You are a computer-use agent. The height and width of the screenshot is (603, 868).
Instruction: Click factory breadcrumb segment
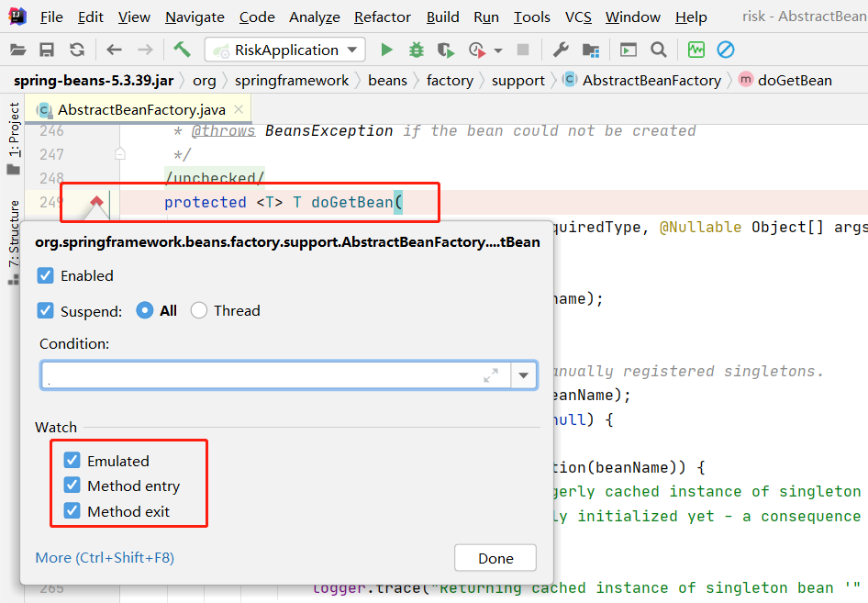[450, 81]
